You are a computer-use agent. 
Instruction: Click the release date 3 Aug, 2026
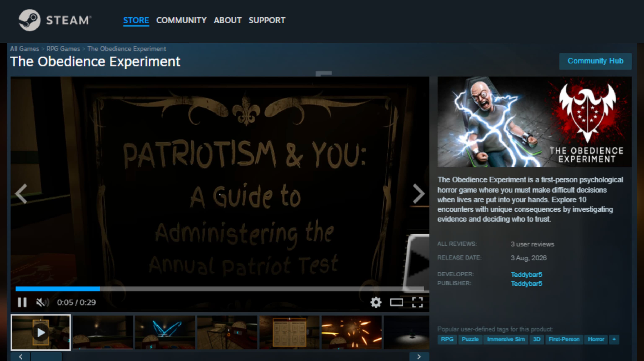(529, 258)
